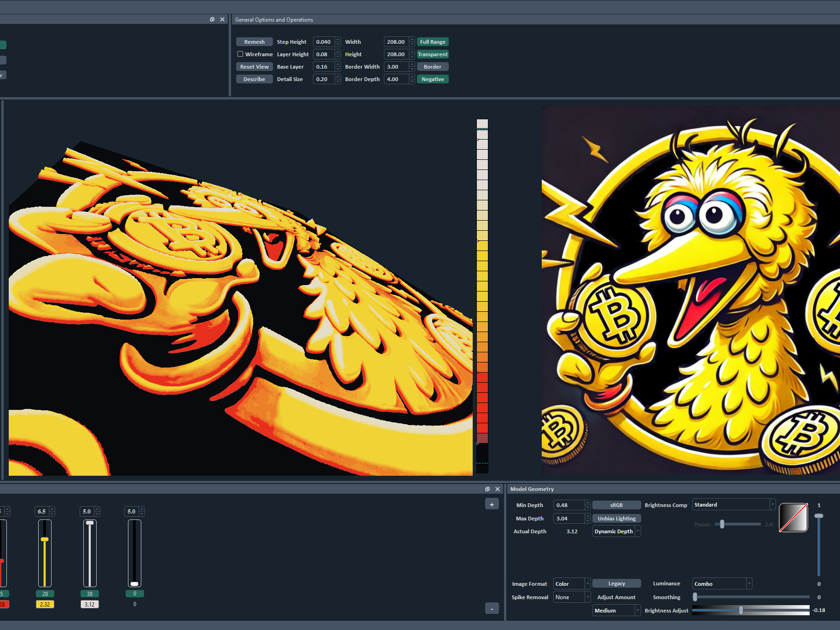Click the green 28 layer label

coord(45,594)
